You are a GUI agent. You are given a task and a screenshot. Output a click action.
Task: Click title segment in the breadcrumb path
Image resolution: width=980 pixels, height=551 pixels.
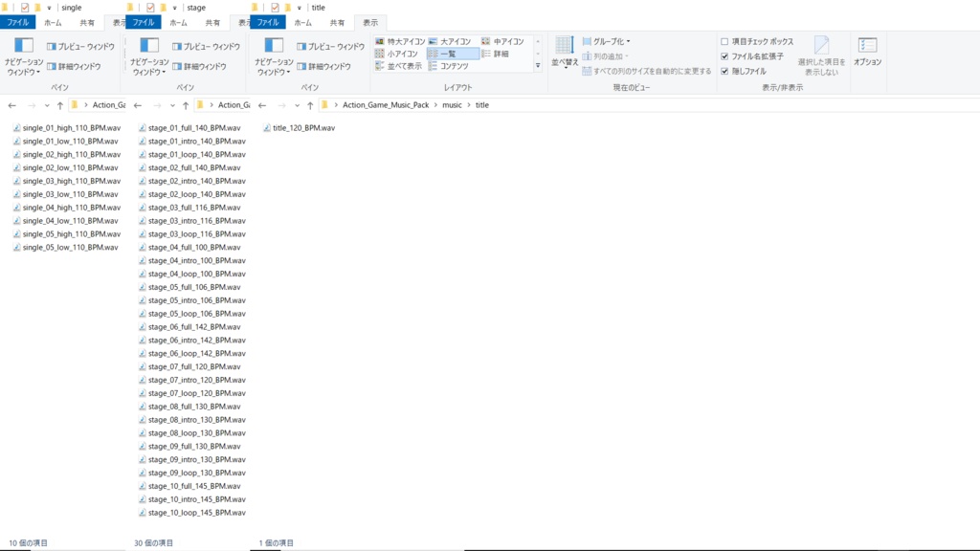pos(482,105)
